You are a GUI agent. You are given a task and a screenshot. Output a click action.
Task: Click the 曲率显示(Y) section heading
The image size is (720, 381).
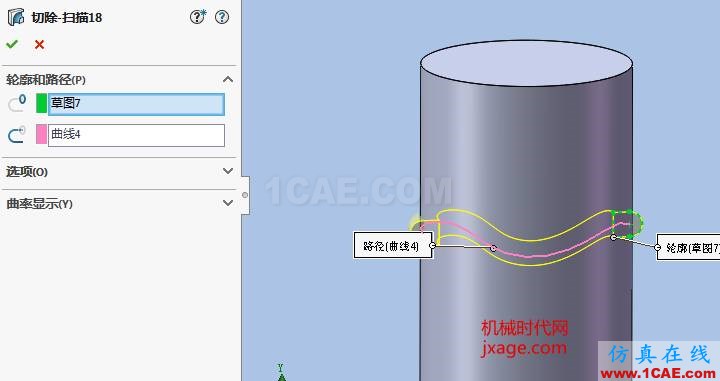(39, 203)
